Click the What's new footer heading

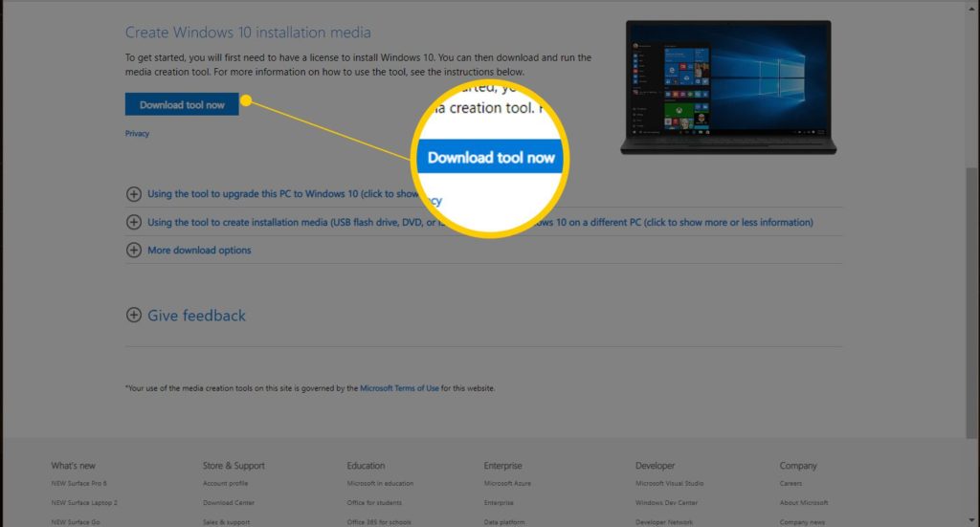point(73,466)
